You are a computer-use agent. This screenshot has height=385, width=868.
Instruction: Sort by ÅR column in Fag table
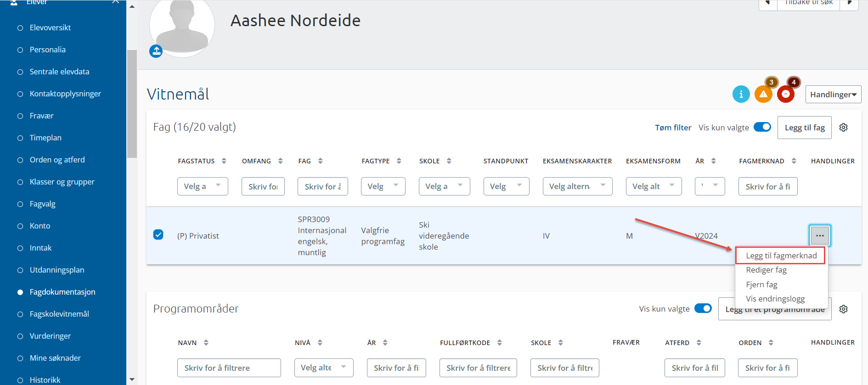coord(713,161)
